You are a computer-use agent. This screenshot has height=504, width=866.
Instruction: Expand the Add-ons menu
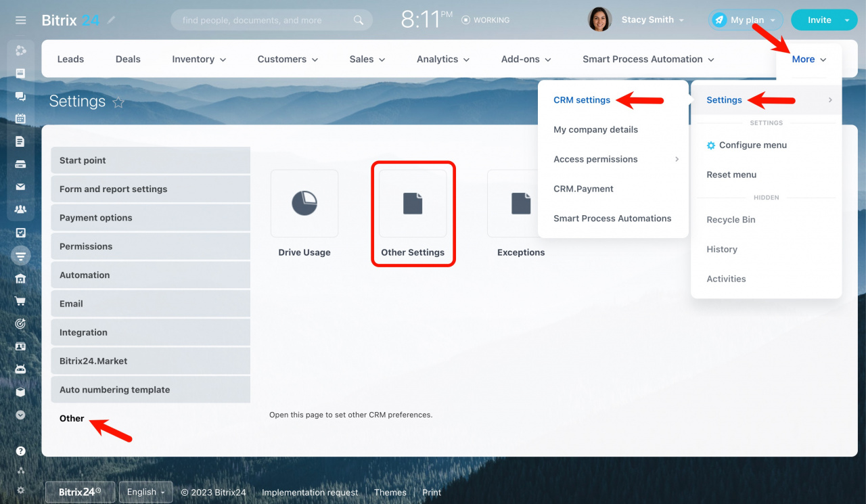tap(526, 60)
